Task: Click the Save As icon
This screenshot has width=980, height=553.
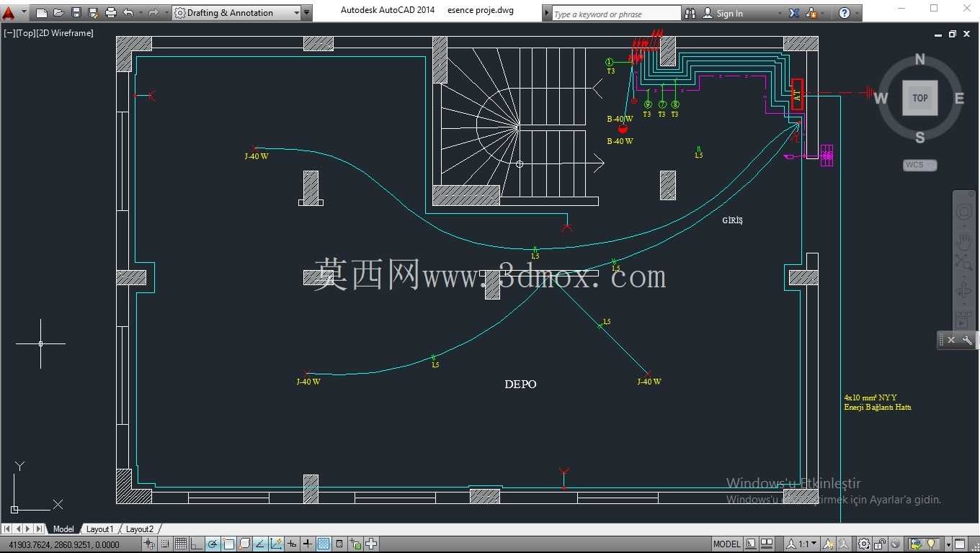Action: [94, 13]
